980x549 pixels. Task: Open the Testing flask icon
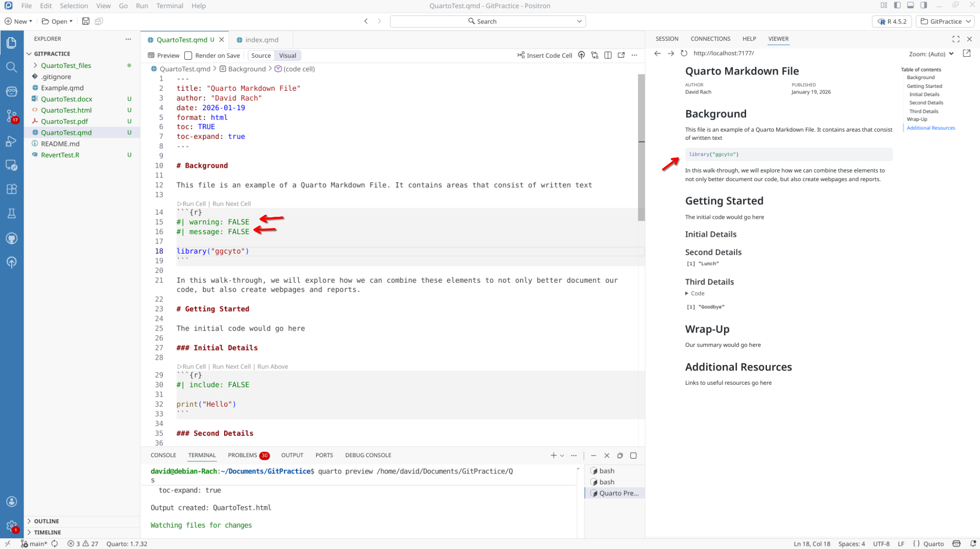tap(11, 214)
